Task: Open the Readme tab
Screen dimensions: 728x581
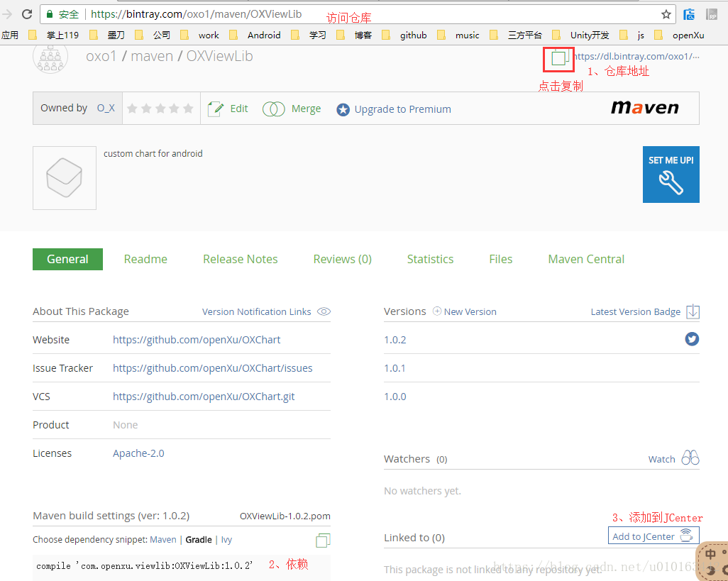Action: click(145, 259)
